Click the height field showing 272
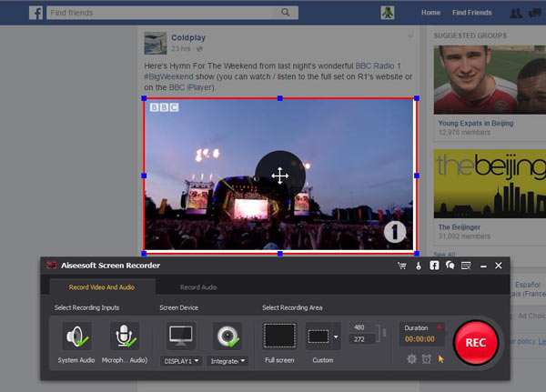This screenshot has height=392, width=546. pyautogui.click(x=362, y=339)
